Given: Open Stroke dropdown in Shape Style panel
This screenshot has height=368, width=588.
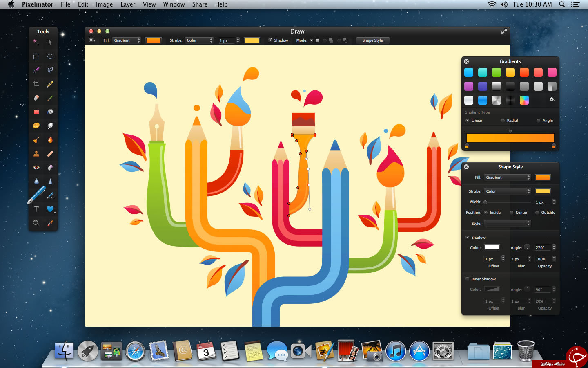Looking at the screenshot, I should [508, 191].
